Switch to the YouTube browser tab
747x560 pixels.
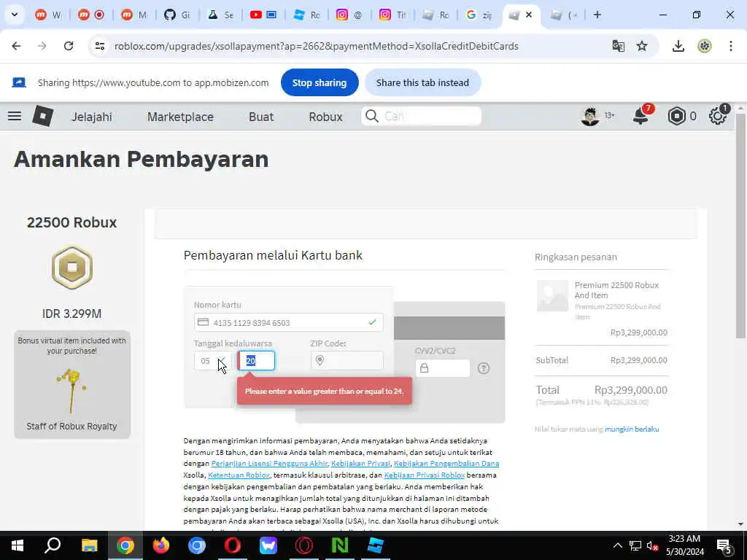coord(263,15)
